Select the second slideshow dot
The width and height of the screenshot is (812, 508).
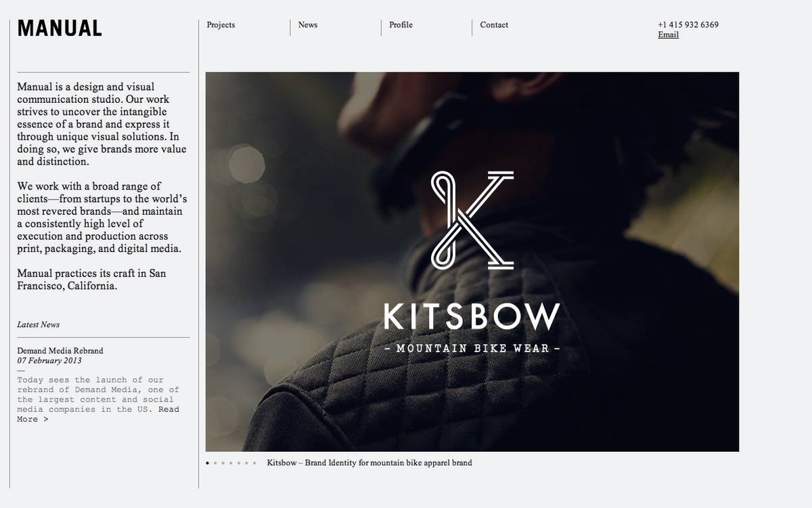coord(215,463)
